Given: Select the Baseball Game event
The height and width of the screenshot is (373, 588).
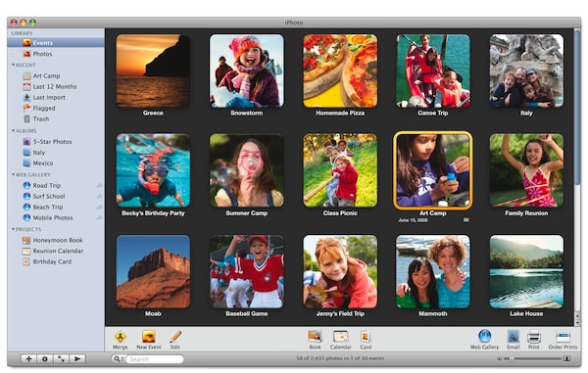Looking at the screenshot, I should [246, 271].
